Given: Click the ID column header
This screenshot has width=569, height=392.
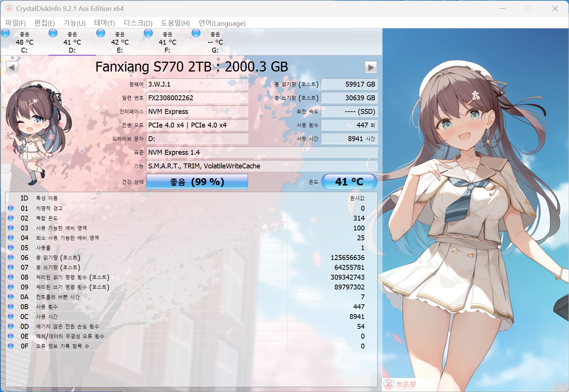Looking at the screenshot, I should point(25,198).
